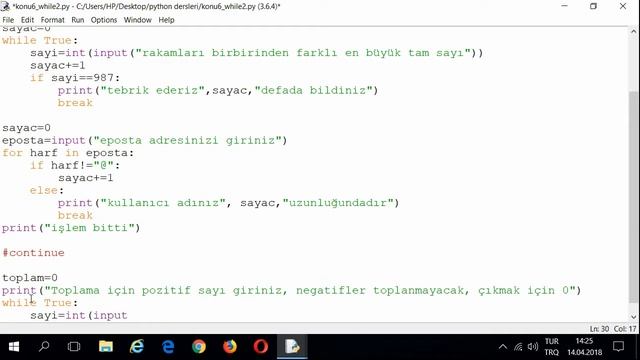Screen dimensions: 640x360
Task: Open the Edit menu
Action: (x=27, y=20)
